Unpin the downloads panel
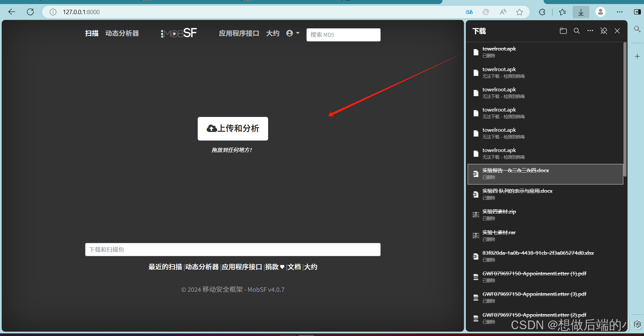The image size is (644, 336). tap(604, 31)
